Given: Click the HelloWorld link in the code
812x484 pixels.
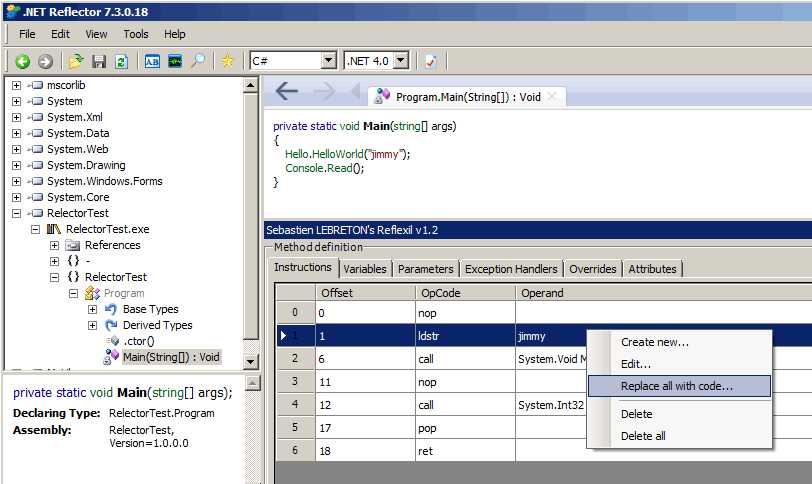Looking at the screenshot, I should (x=338, y=154).
